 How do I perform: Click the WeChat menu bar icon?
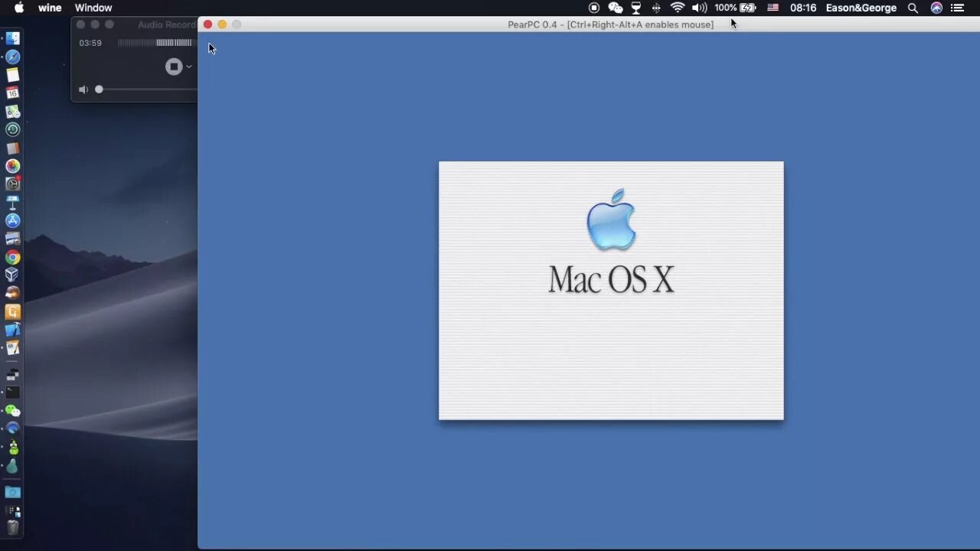(x=616, y=8)
